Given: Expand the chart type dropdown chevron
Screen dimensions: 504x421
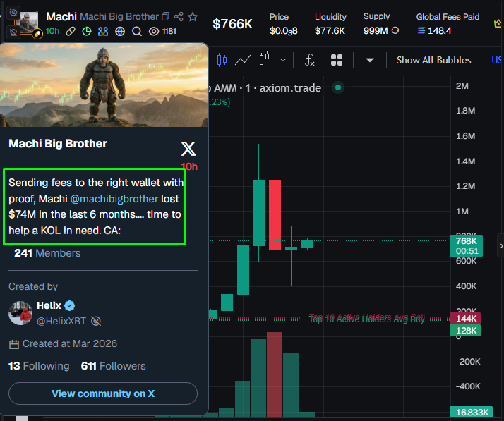Looking at the screenshot, I should click(x=283, y=60).
